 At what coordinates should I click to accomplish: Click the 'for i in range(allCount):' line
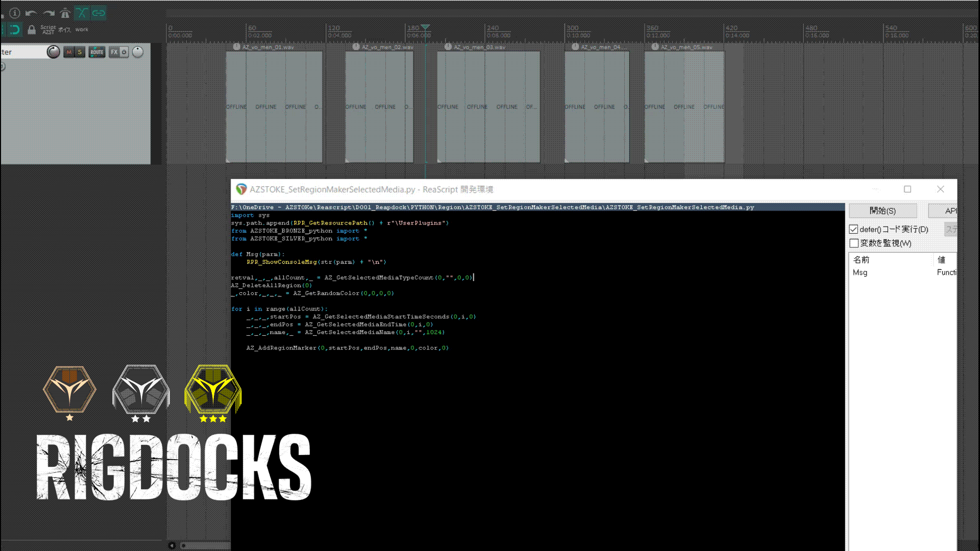pos(279,309)
